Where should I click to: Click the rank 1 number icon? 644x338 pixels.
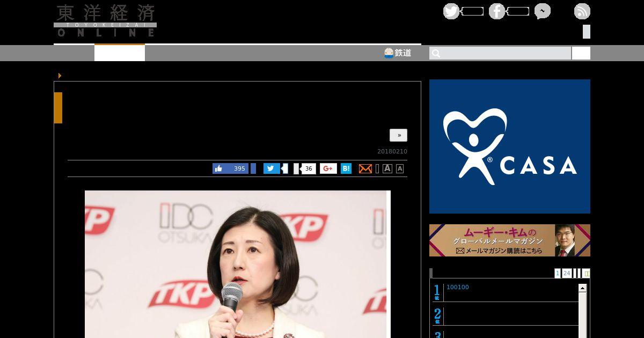(437, 292)
